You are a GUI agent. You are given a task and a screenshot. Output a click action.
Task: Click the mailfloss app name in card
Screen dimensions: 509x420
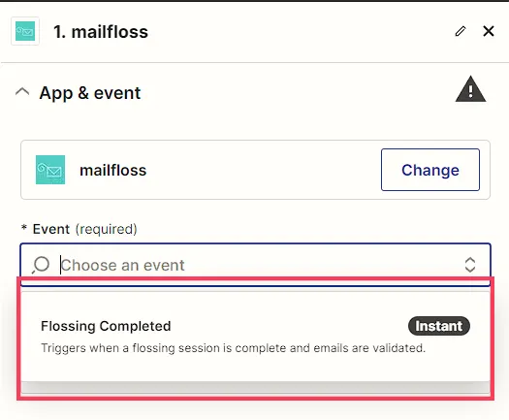(113, 170)
